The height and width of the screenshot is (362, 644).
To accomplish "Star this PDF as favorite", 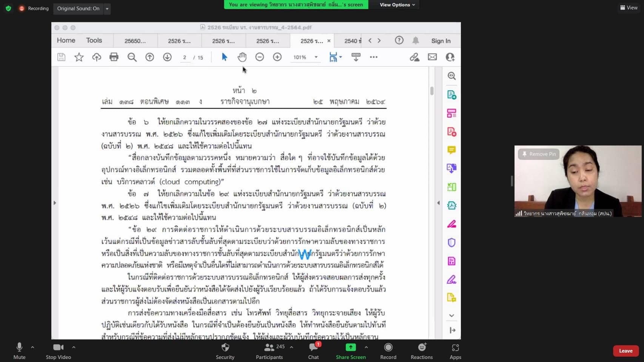I will (79, 57).
